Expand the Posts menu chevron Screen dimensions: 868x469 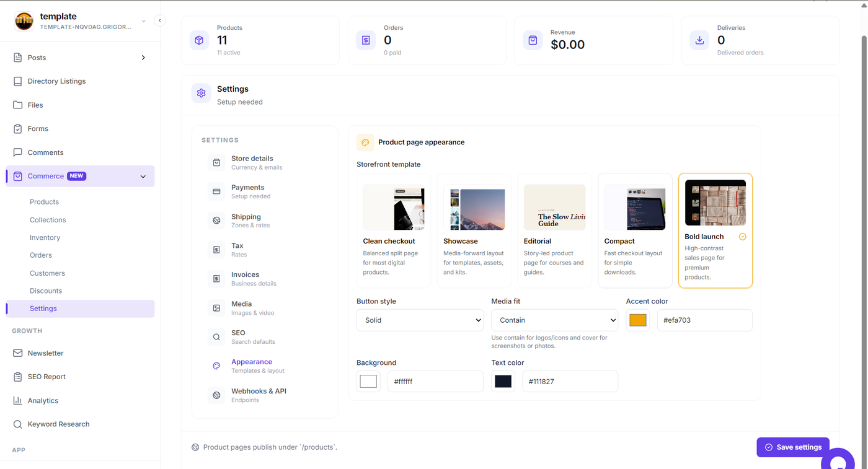pyautogui.click(x=143, y=58)
